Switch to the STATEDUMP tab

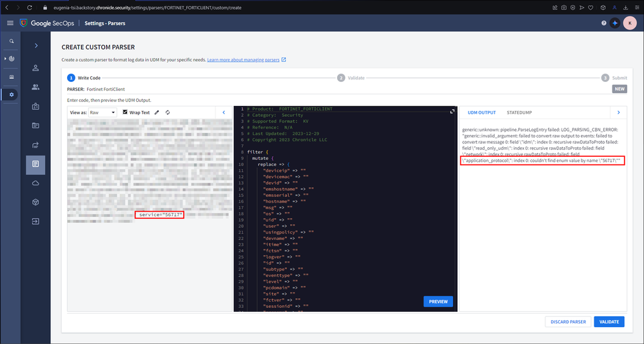[519, 112]
